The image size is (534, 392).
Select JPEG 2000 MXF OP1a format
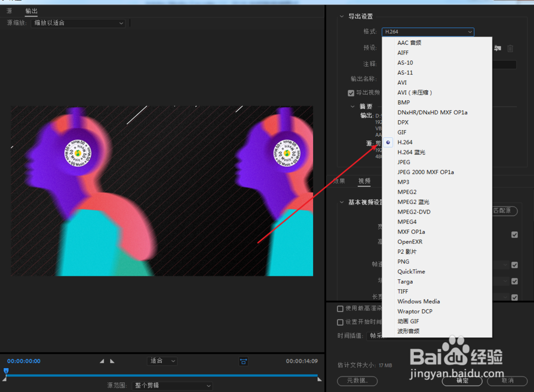tap(437, 172)
